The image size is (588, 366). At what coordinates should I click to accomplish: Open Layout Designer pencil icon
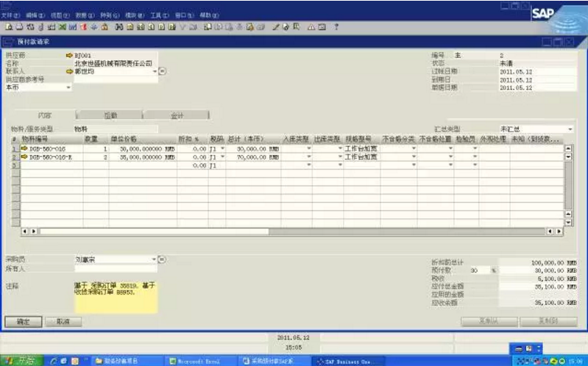275,27
